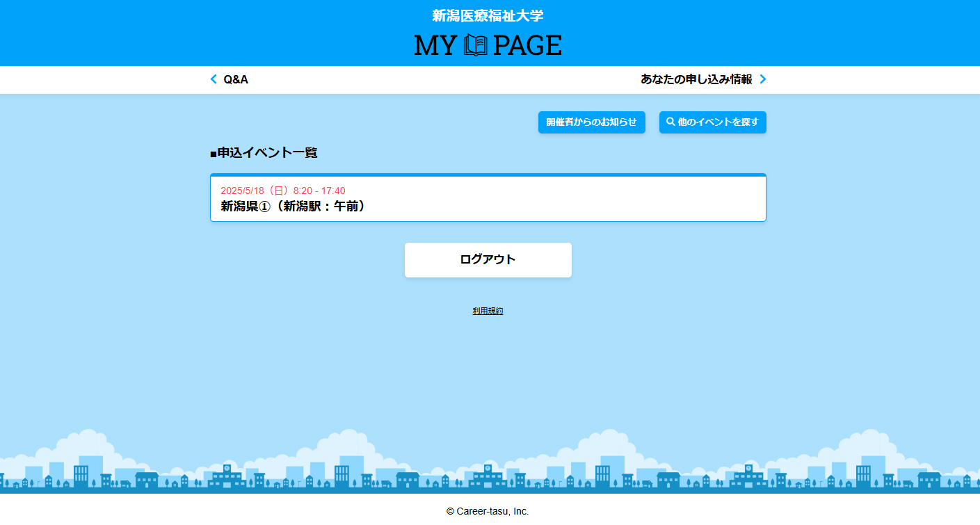Viewport: 980px width, 525px height.
Task: Click the Career-tasu, Inc. copyright text
Action: (488, 511)
